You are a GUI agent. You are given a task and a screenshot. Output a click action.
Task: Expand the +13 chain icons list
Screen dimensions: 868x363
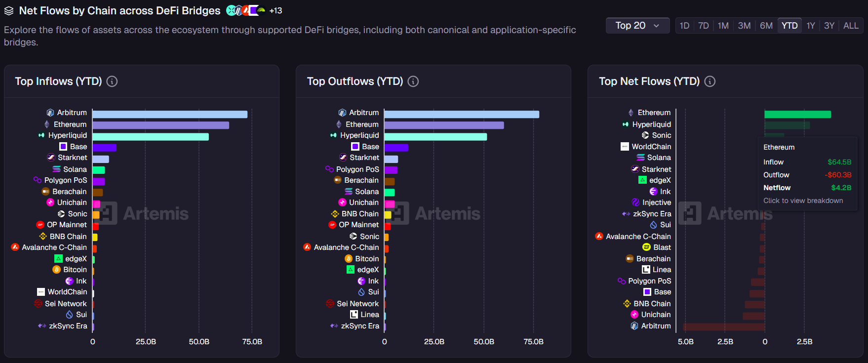point(276,10)
